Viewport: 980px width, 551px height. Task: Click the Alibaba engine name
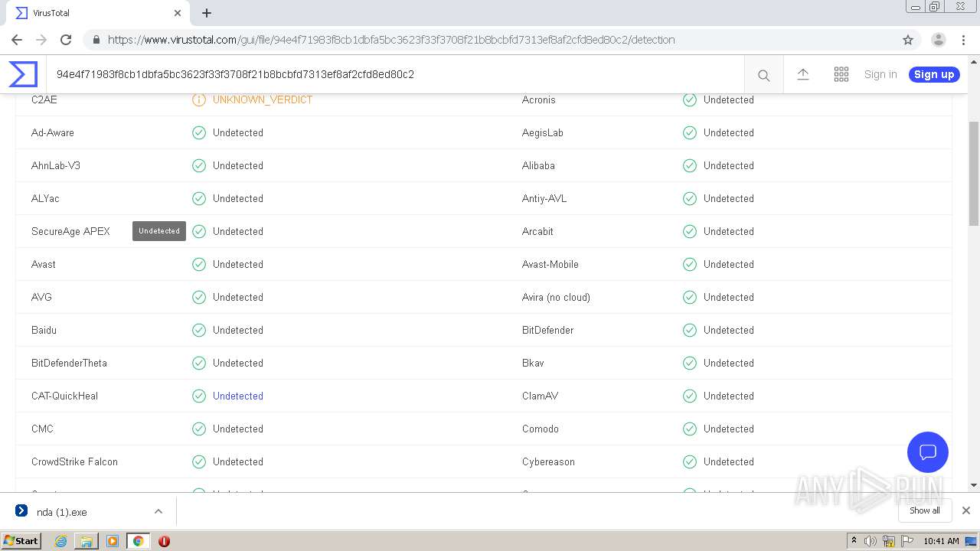coord(538,165)
